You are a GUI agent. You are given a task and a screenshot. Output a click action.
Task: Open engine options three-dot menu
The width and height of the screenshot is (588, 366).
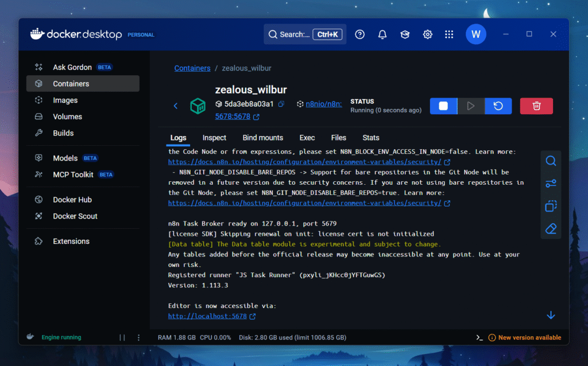pos(138,338)
